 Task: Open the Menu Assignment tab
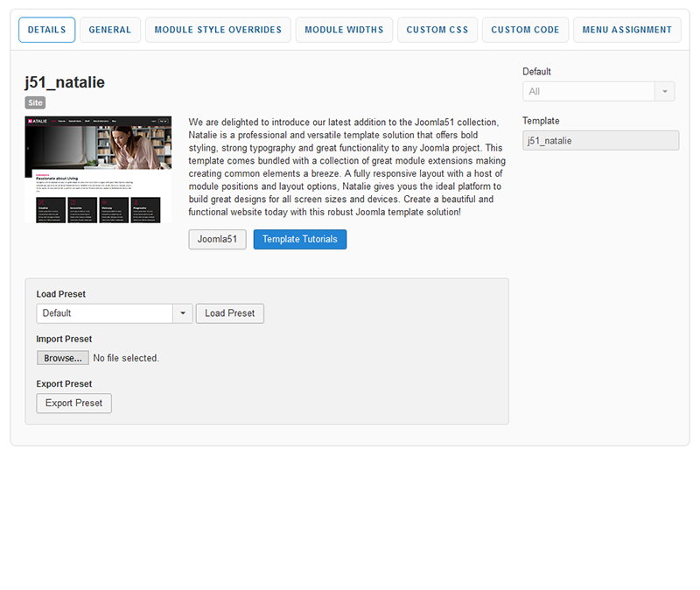627,30
